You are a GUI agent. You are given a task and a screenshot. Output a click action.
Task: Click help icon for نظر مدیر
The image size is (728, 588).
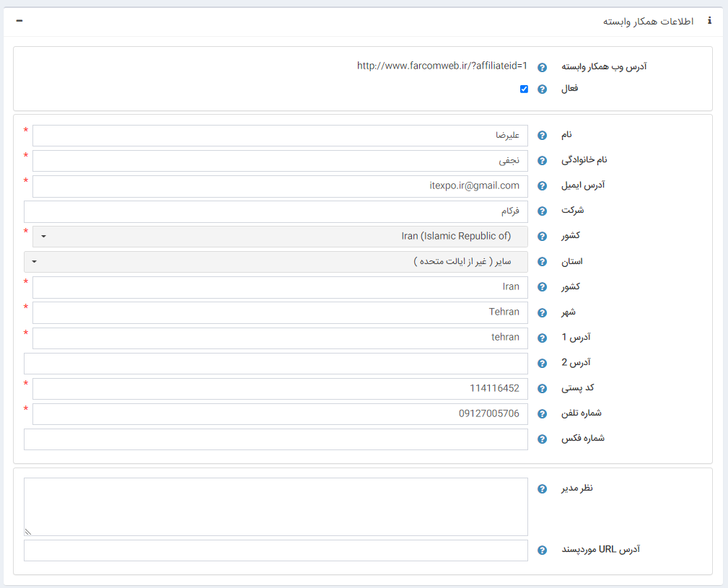click(x=543, y=489)
